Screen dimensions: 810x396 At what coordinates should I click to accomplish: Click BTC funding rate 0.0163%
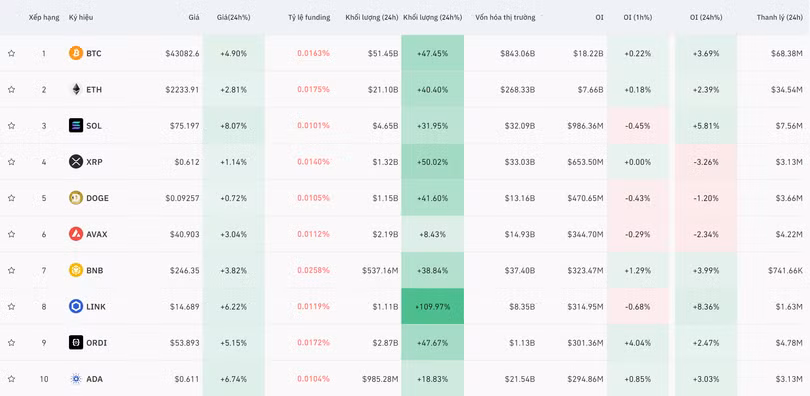coord(313,53)
